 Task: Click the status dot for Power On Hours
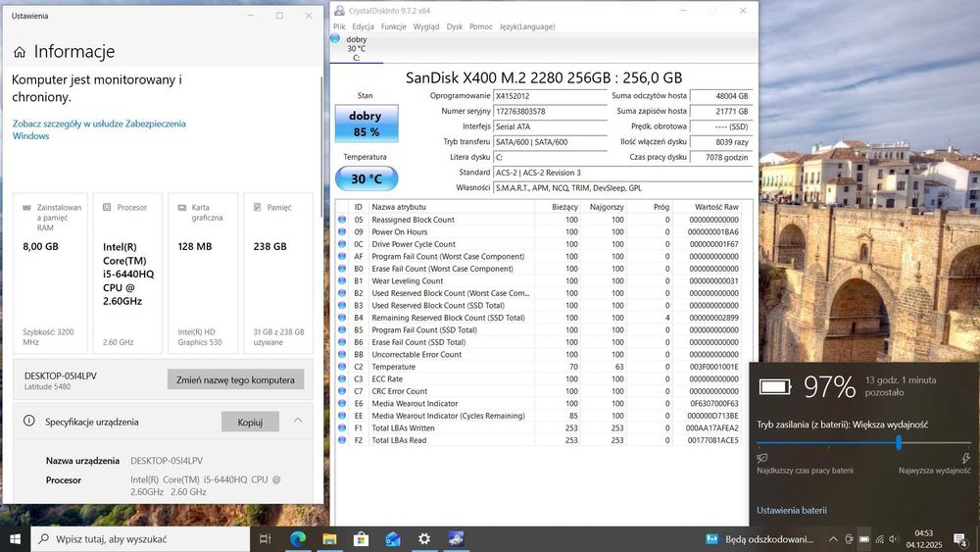(x=342, y=232)
